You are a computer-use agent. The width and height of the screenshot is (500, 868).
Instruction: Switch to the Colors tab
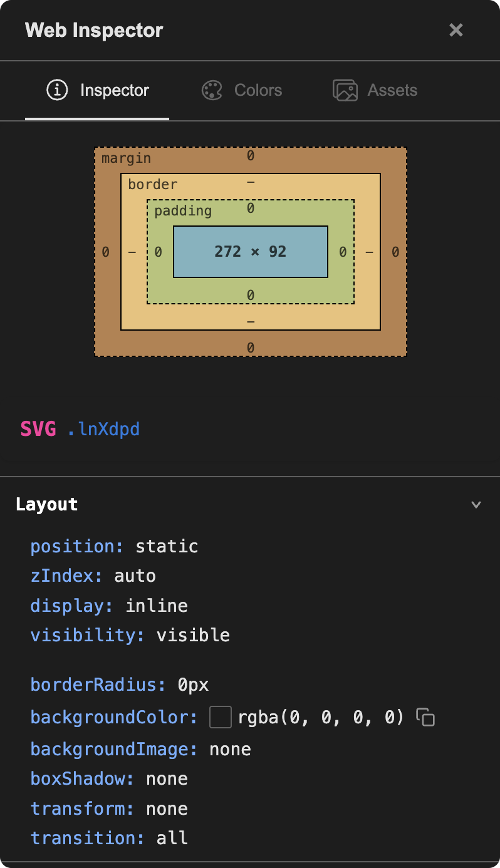pyautogui.click(x=258, y=90)
